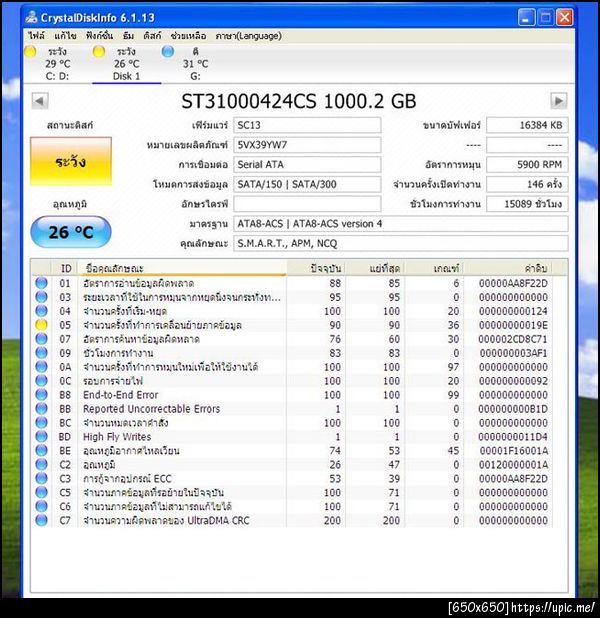The height and width of the screenshot is (618, 600).
Task: Click the blue status icon of attribute 0C
Action: [41, 381]
